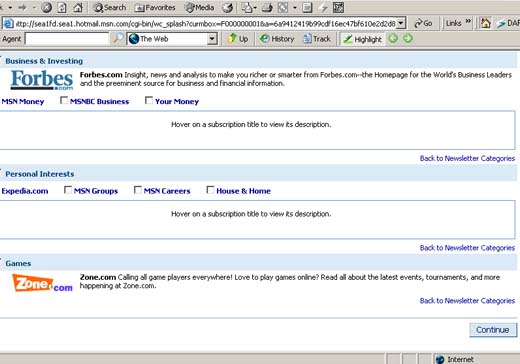
Task: Click the Links label
Action: click(x=453, y=23)
